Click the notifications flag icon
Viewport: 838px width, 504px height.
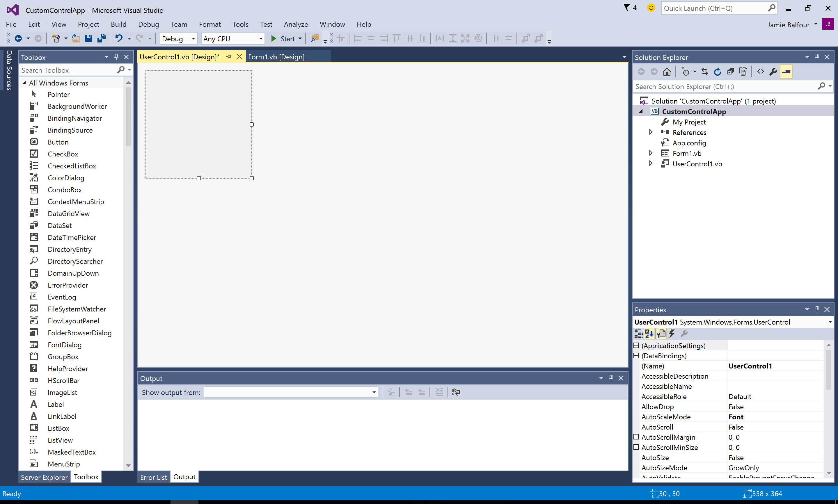coord(627,8)
